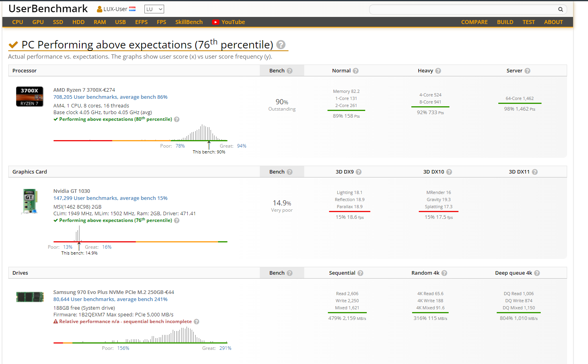The image size is (588, 364).
Task: Open help icon next to Heavy column
Action: click(x=438, y=71)
